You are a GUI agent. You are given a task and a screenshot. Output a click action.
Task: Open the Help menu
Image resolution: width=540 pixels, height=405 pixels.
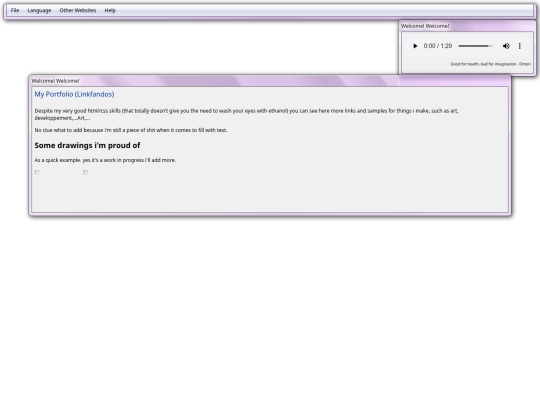pos(110,10)
